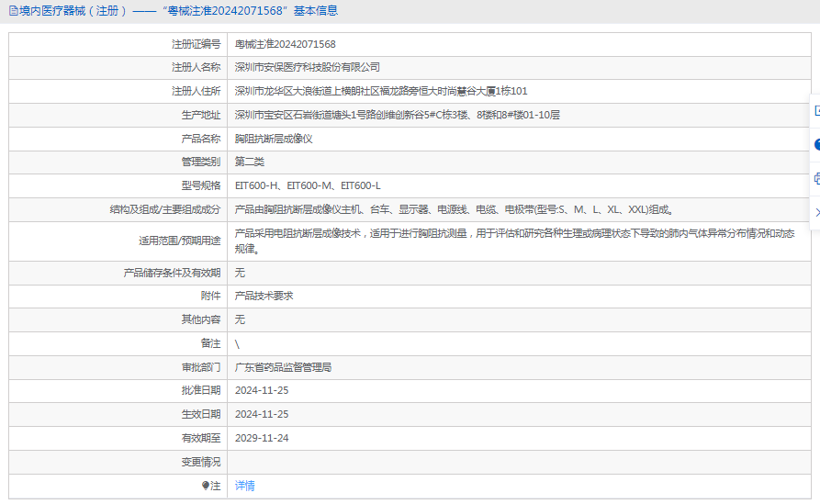Click the 产品名称 row label
Screen dimensions: 820x504
[x=201, y=139]
